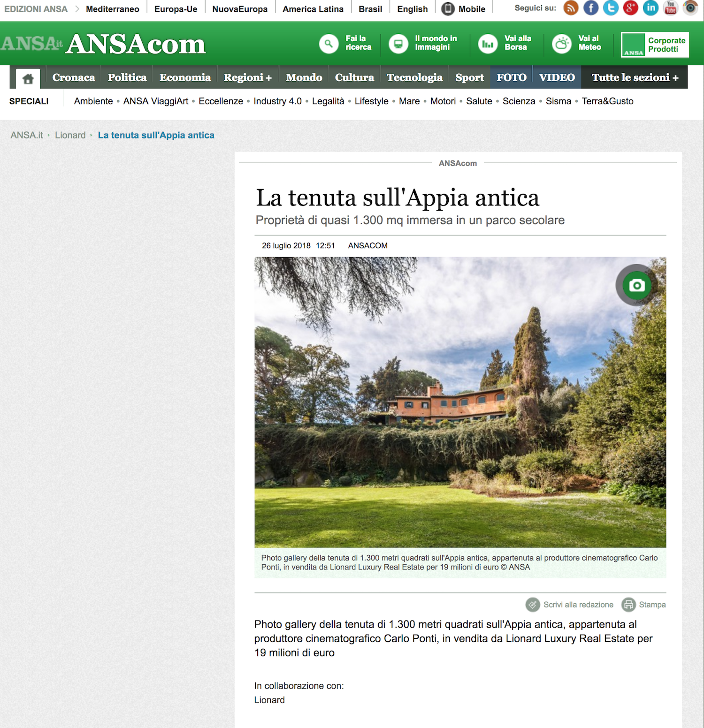
Task: Click the home icon in navigation bar
Action: coord(28,78)
